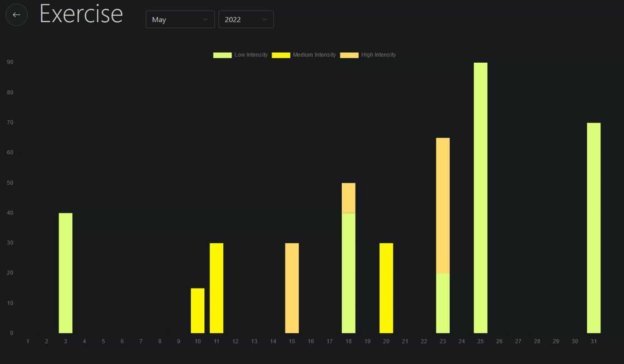Click the low intensity segment on day 23
The width and height of the screenshot is (624, 364).
pyautogui.click(x=443, y=303)
